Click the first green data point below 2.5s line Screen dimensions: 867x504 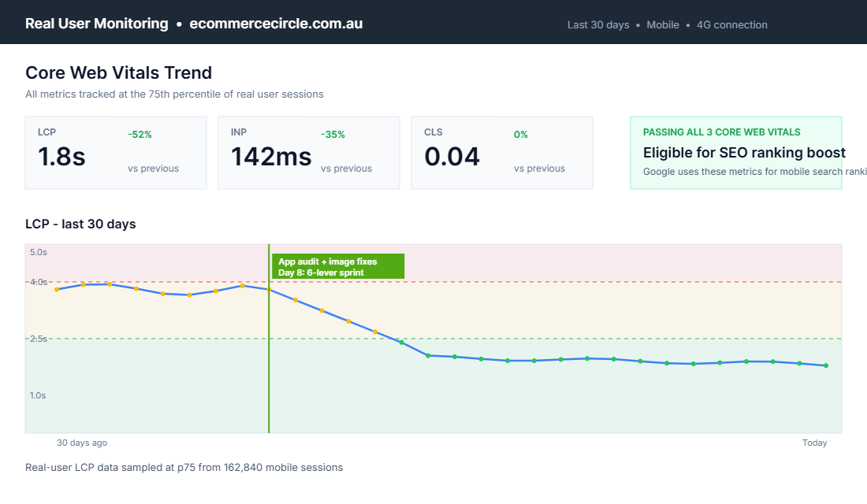coord(401,343)
